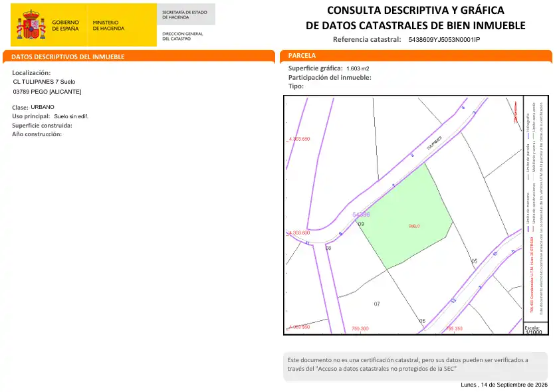
Task: Click the "Tipo:" label
Action: click(x=296, y=86)
